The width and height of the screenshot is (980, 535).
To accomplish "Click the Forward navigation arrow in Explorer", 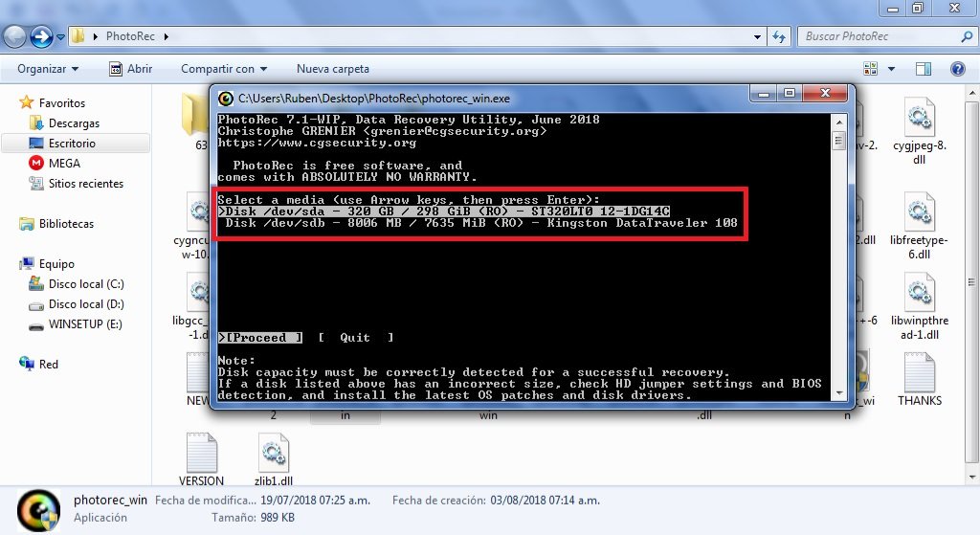I will (x=41, y=37).
